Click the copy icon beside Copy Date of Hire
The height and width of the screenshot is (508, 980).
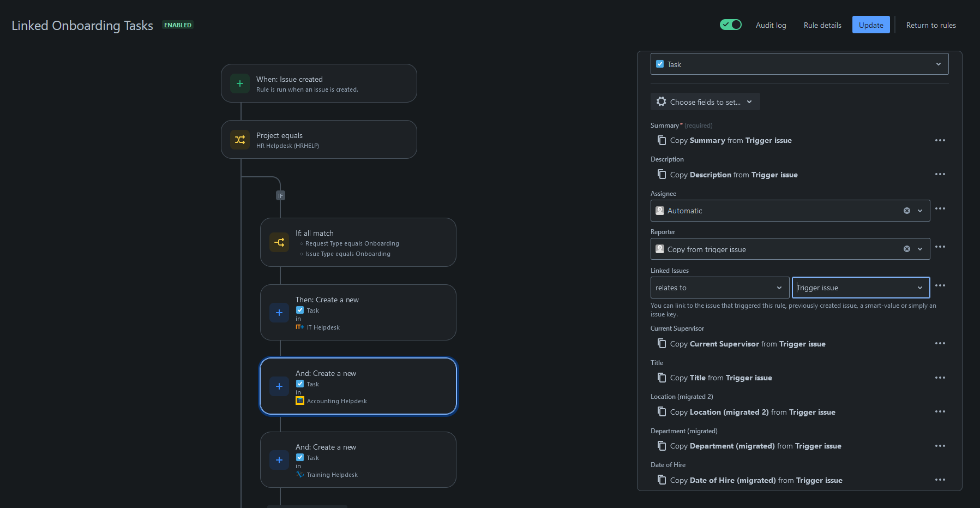point(662,480)
